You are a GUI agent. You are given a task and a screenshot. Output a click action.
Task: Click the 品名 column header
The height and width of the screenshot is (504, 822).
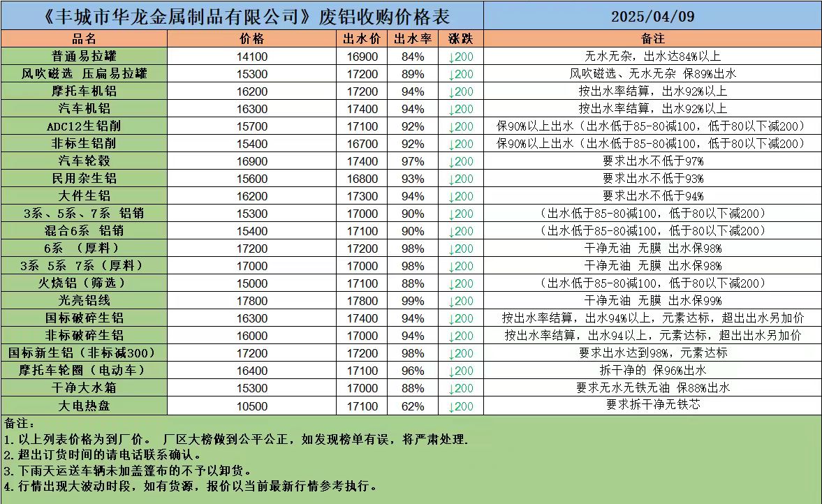click(x=85, y=39)
